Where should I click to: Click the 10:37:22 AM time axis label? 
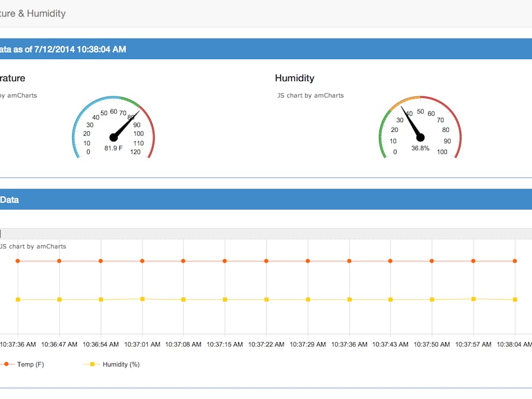(267, 345)
